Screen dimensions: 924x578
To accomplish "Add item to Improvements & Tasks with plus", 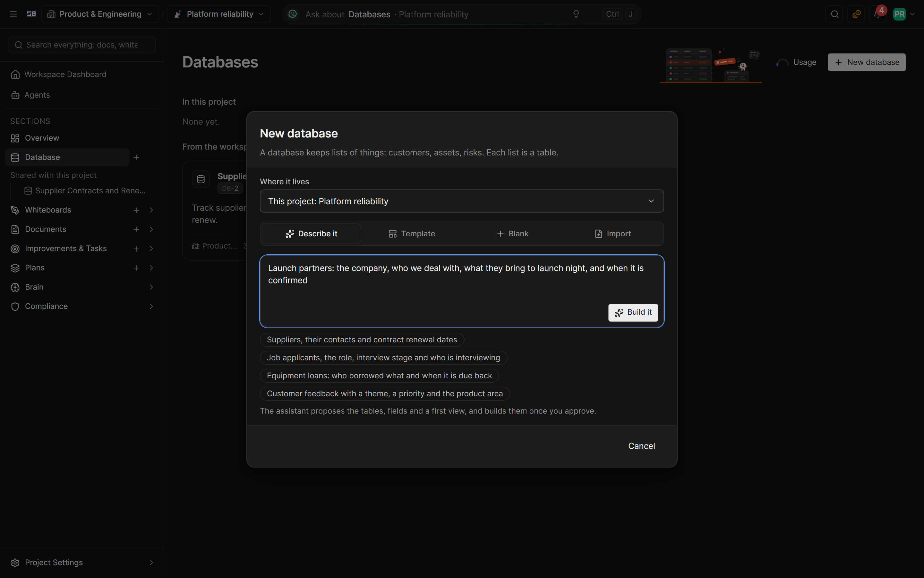I will coord(136,249).
